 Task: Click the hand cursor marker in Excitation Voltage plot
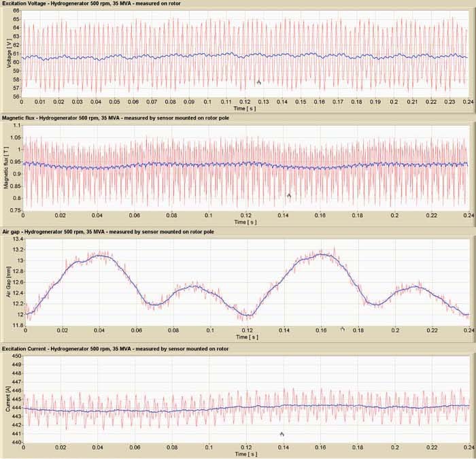tap(258, 82)
